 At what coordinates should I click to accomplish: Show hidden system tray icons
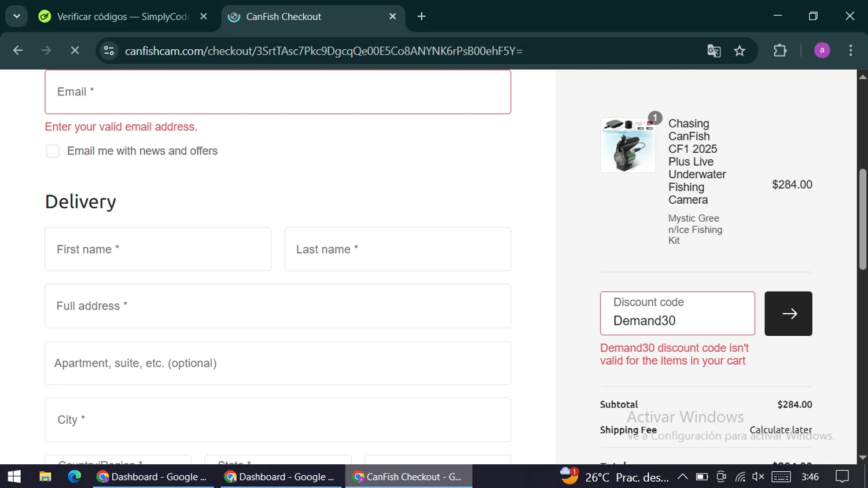coord(683,476)
